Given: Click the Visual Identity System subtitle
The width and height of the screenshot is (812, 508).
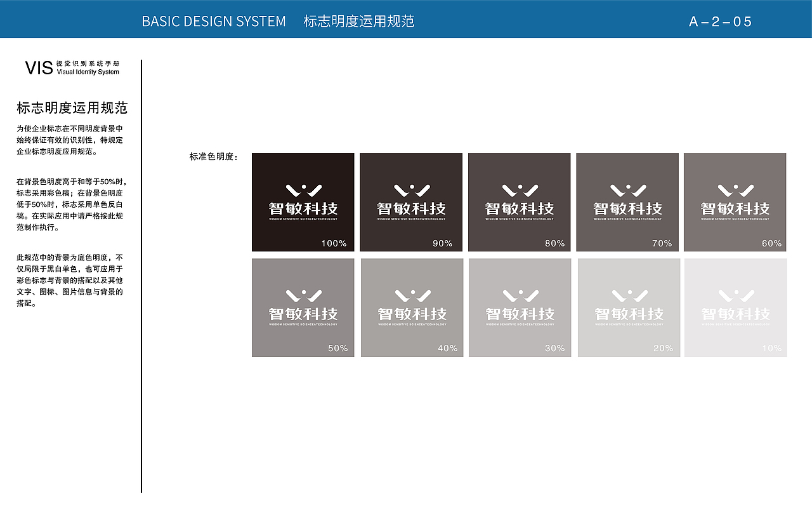Looking at the screenshot, I should coord(88,72).
